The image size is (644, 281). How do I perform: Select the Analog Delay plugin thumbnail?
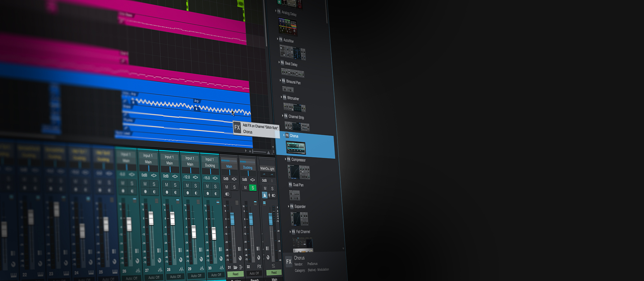[288, 26]
